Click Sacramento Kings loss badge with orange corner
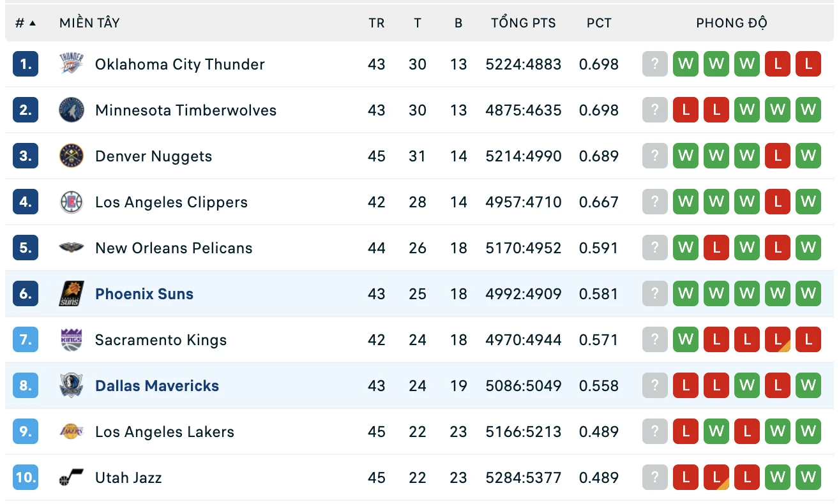Screen dimensions: 839x504 778,339
